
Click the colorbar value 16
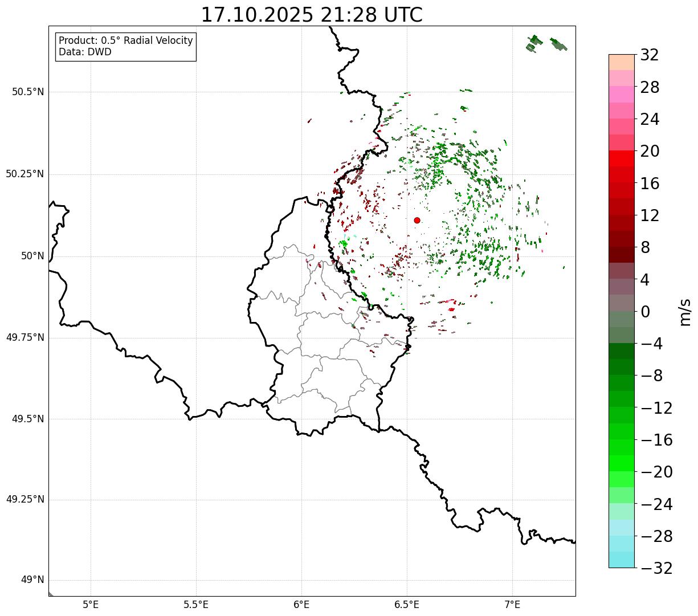point(650,183)
